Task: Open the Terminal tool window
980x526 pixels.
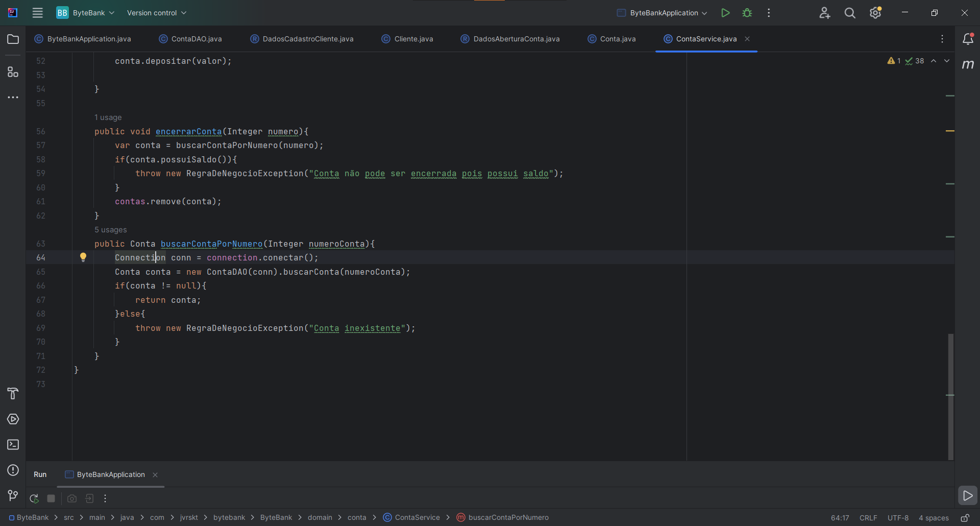Action: pyautogui.click(x=13, y=445)
